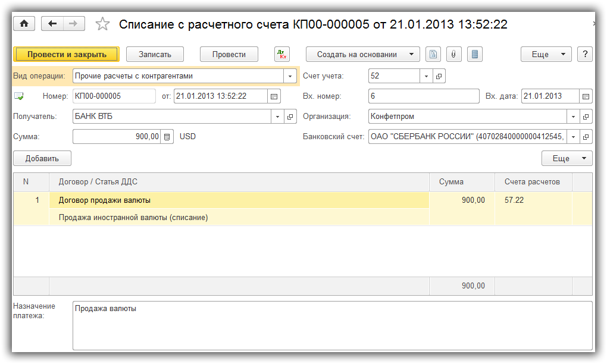
Task: Click the help question mark button
Action: coord(585,54)
